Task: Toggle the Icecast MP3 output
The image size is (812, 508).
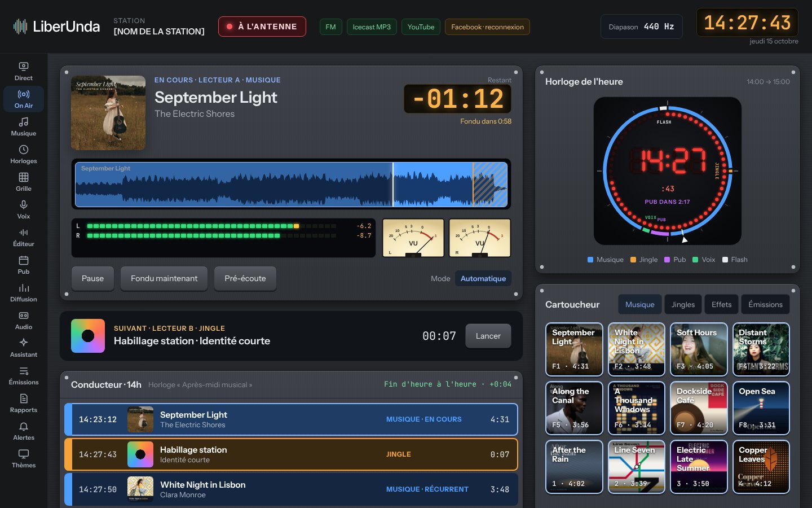Action: (372, 27)
